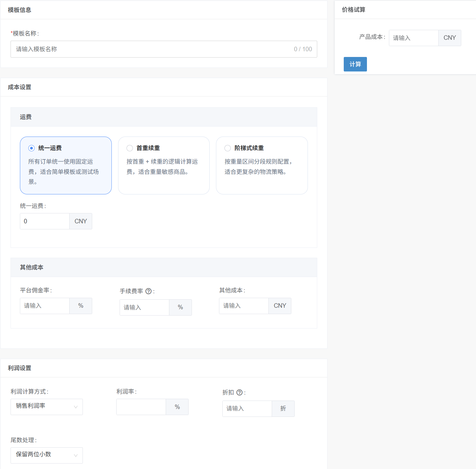Click the 产品成本 input field
This screenshot has width=476, height=469.
(414, 38)
